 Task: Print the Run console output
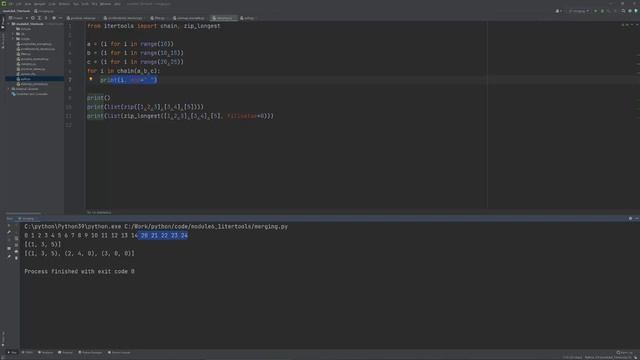click(16, 251)
